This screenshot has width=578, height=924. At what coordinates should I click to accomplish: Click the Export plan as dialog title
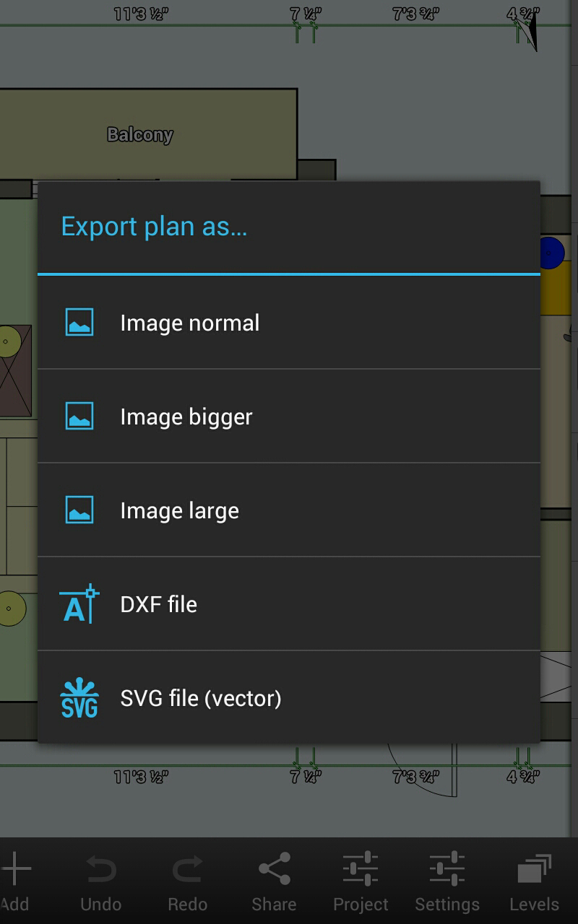(154, 226)
